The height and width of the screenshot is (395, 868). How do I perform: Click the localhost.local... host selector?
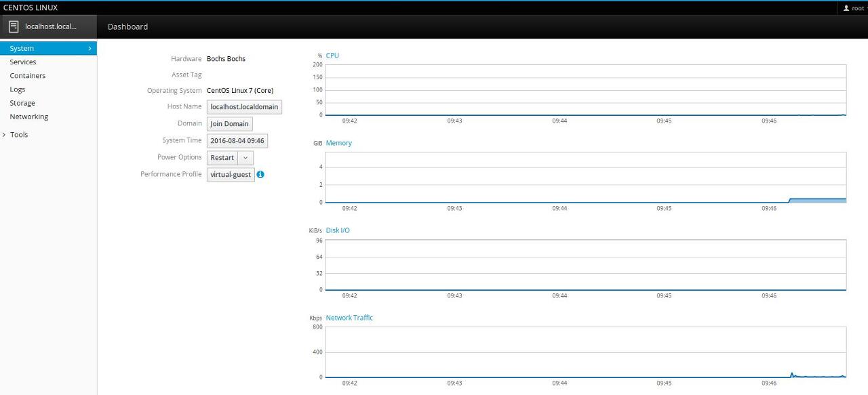[49, 26]
